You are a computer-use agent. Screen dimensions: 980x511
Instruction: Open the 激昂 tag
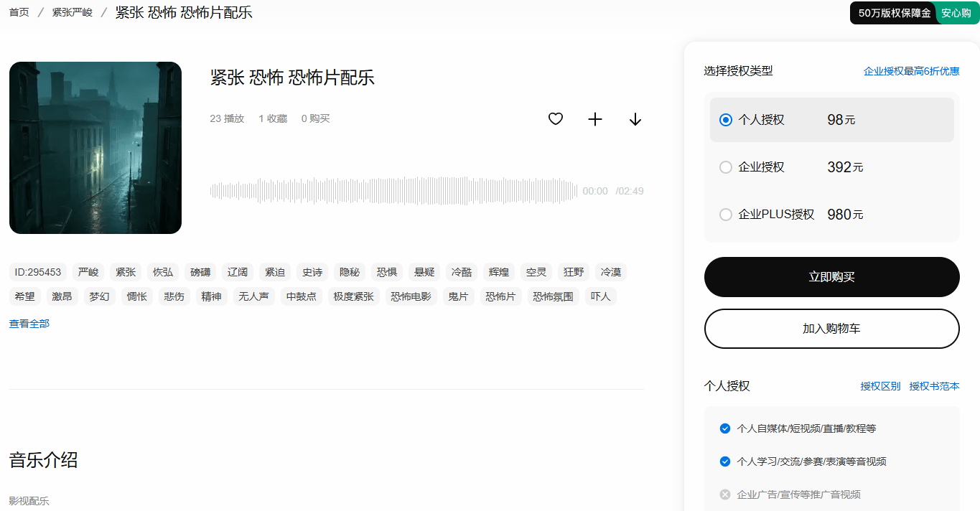[x=62, y=296]
